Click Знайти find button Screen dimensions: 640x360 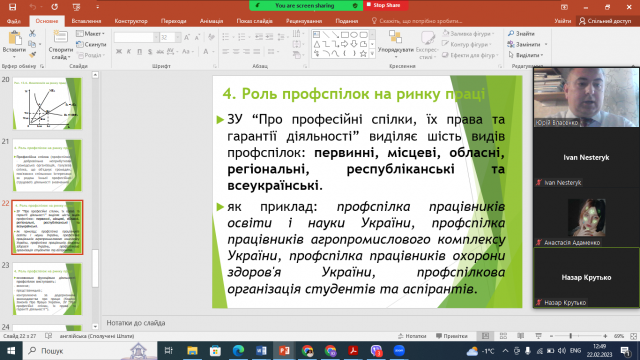pos(521,33)
